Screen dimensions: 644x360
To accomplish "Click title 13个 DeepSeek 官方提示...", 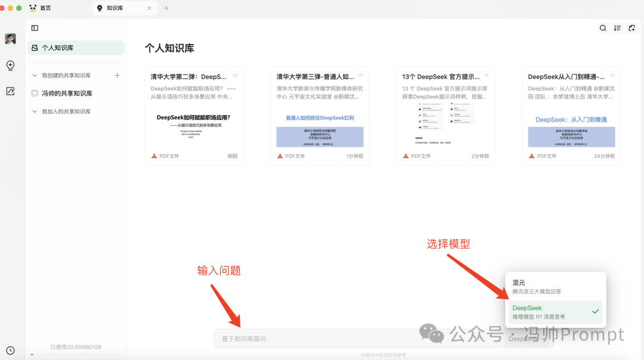I will coord(441,77).
